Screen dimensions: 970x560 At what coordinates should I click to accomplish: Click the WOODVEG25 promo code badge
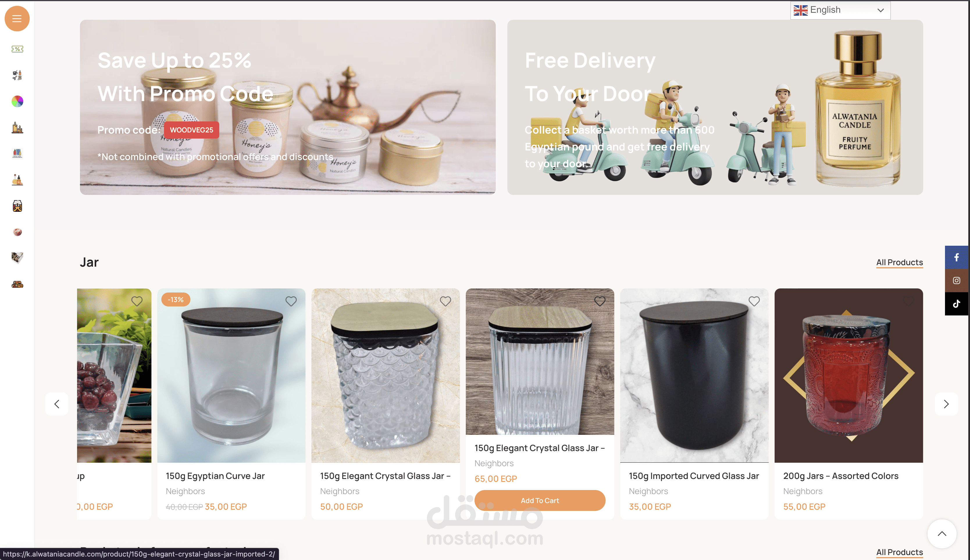[x=191, y=130]
